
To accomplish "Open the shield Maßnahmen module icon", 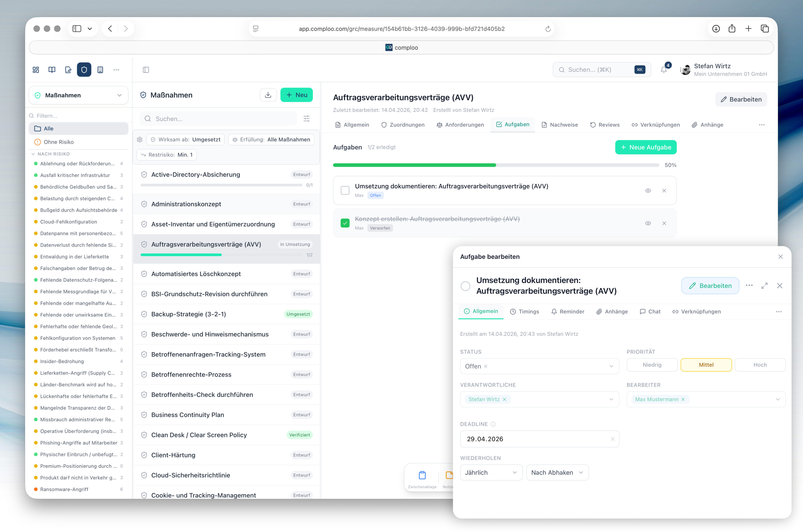I will pyautogui.click(x=84, y=70).
